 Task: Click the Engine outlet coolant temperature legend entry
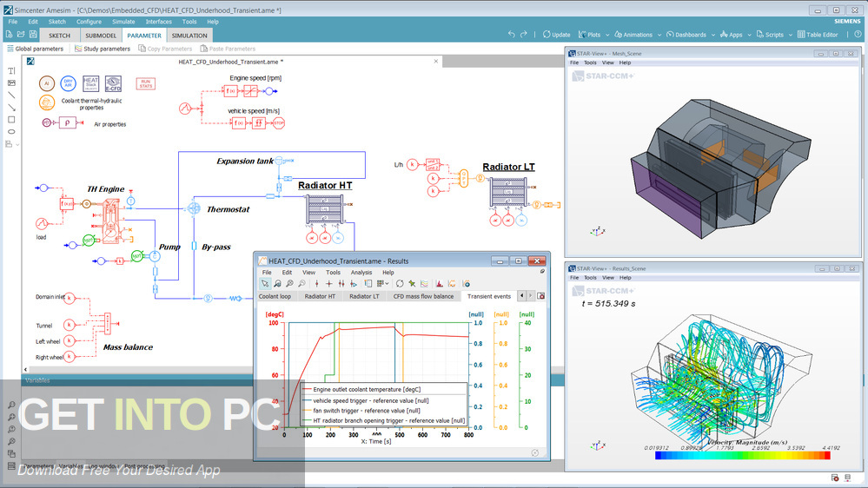tap(362, 390)
